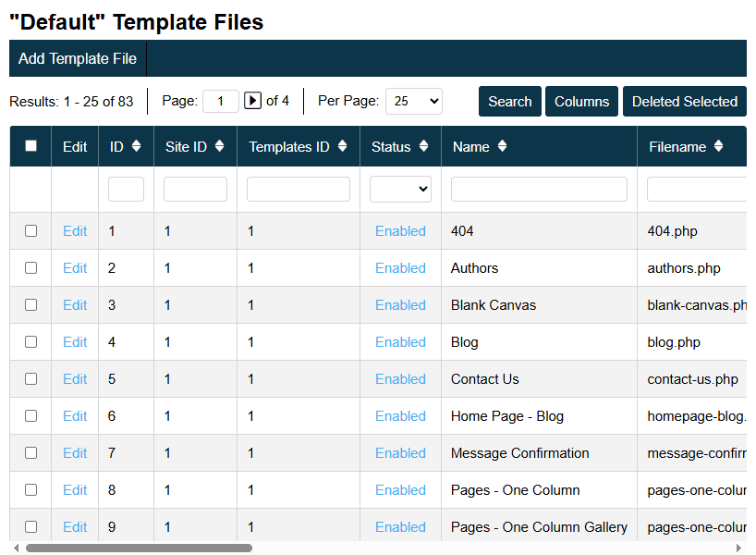The height and width of the screenshot is (555, 756).
Task: Toggle Enabled status for Message Confirmation
Action: pos(400,453)
